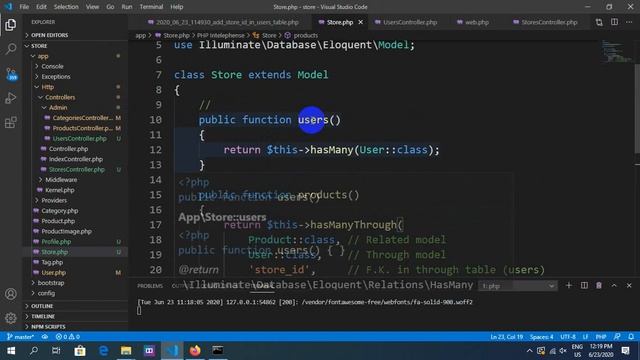Image resolution: width=640 pixels, height=360 pixels.
Task: Create a new terminal with plus icon
Action: 569,285
